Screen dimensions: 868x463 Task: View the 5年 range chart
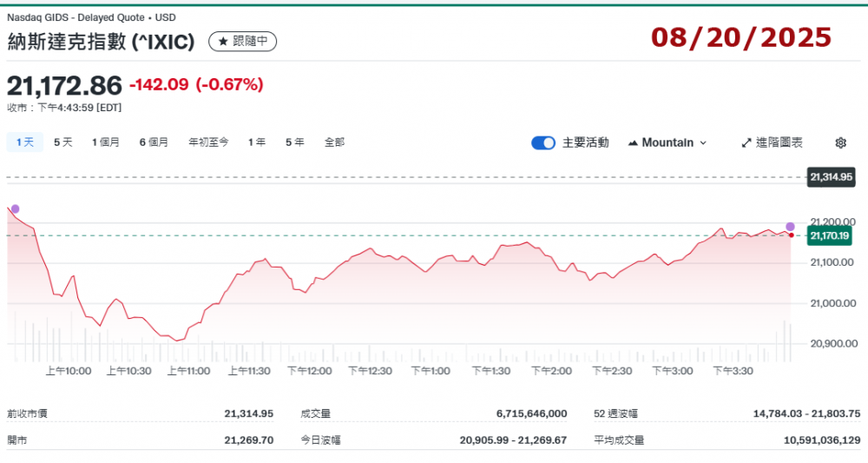294,142
